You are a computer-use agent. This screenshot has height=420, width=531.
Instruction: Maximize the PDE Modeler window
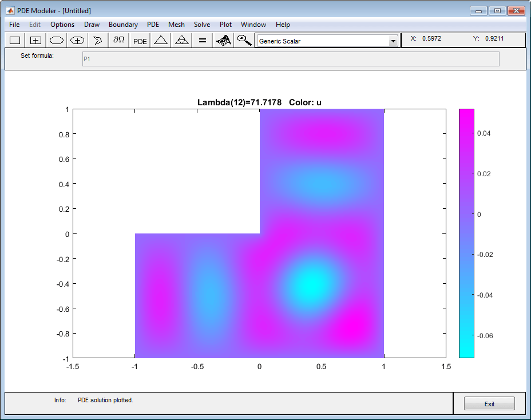(497, 11)
